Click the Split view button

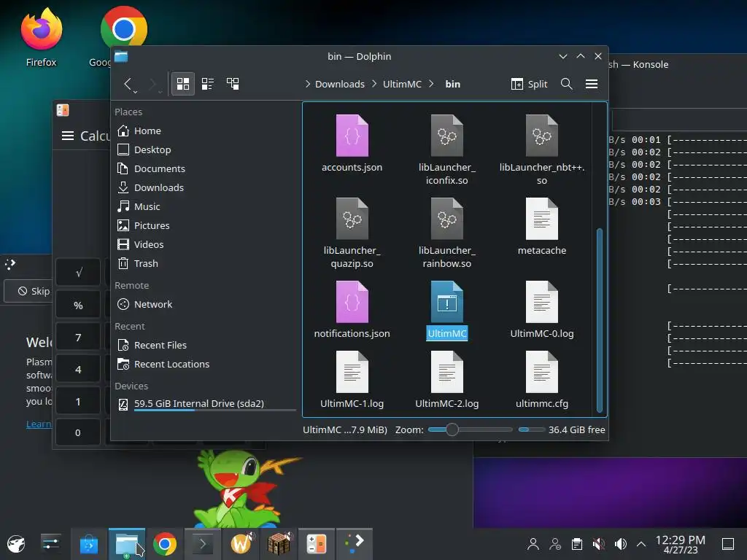[x=529, y=84]
